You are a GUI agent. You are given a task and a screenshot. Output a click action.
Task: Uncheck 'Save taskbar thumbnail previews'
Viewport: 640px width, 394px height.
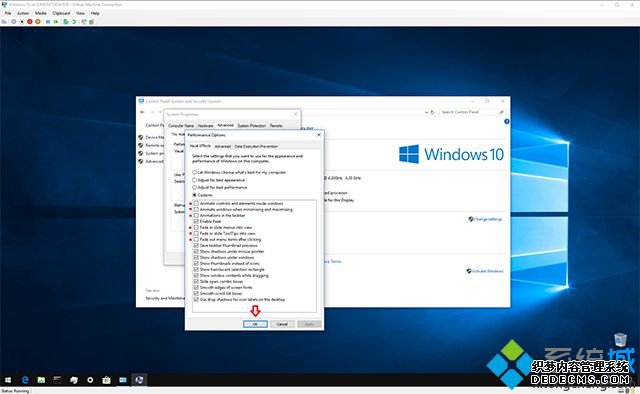196,245
